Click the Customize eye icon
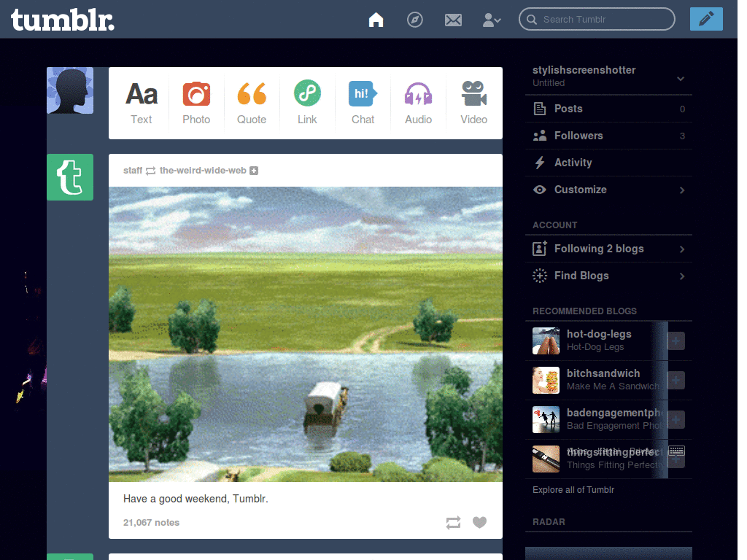The height and width of the screenshot is (560, 747). [540, 190]
